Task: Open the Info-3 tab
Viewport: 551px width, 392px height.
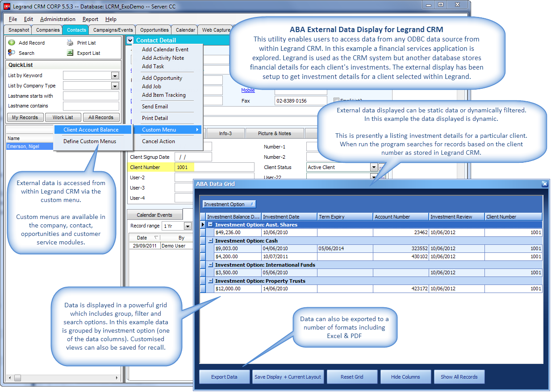Action: pyautogui.click(x=225, y=133)
